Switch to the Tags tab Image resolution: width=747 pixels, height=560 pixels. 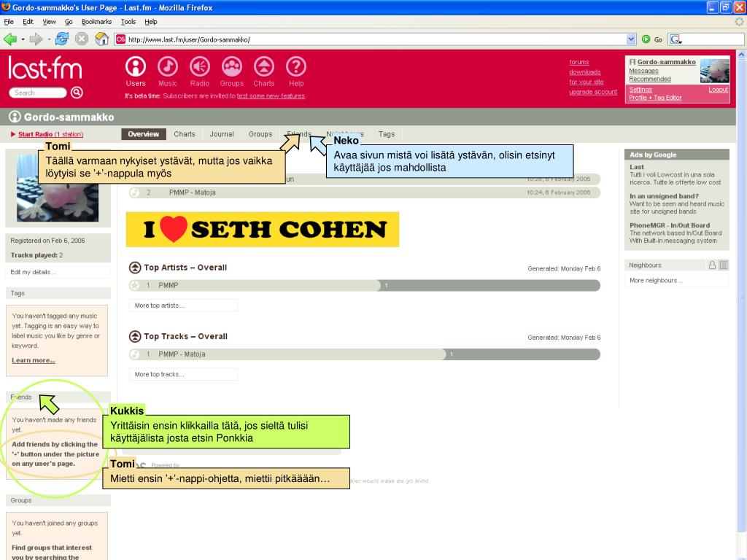pos(387,134)
